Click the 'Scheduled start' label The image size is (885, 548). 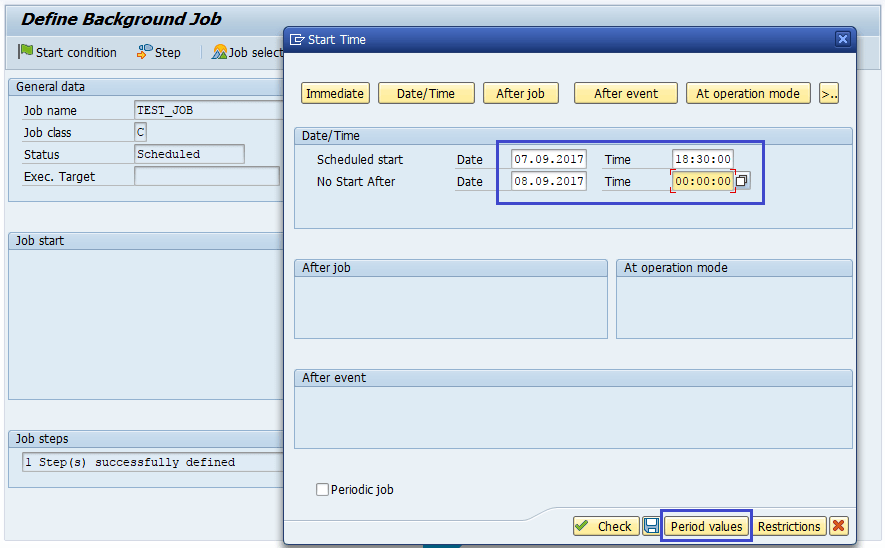click(x=360, y=160)
